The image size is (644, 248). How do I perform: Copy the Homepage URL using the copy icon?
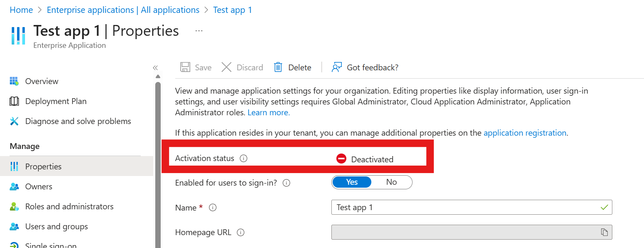coord(604,232)
